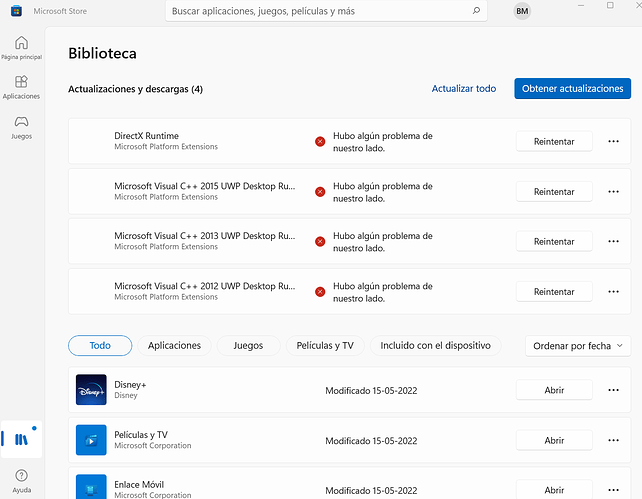This screenshot has width=642, height=499.
Task: Click the Disney+ app thumbnail
Action: point(91,390)
